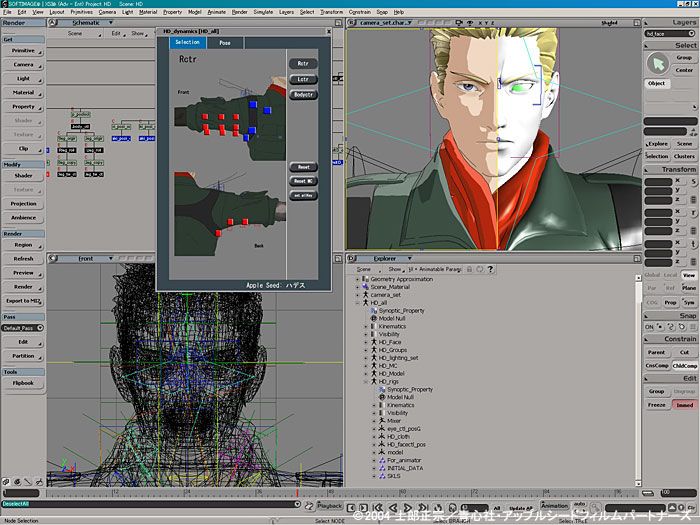Toggle point snapping icon in Snap panel
Screen dimensions: 700x525
click(660, 327)
